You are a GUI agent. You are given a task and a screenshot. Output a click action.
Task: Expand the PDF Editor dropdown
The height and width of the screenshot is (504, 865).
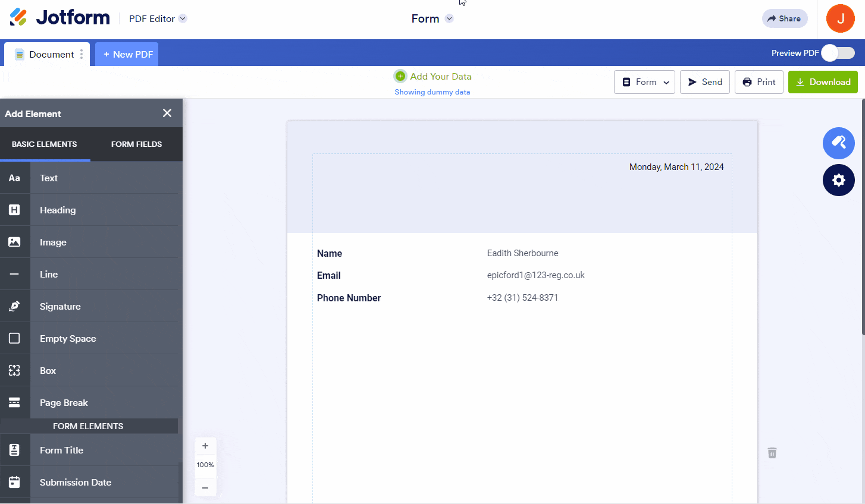[x=183, y=18]
